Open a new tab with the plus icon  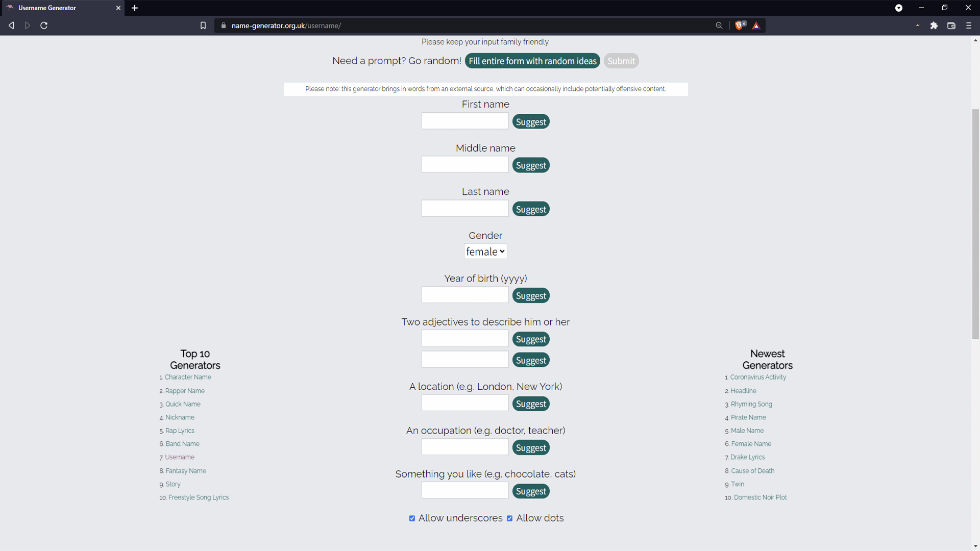135,8
